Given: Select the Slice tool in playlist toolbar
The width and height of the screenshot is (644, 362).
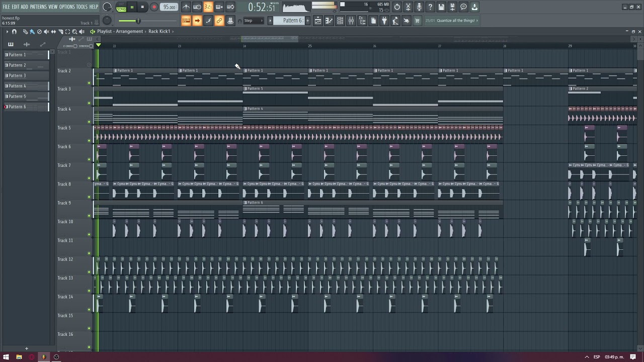Looking at the screenshot, I should click(60, 32).
